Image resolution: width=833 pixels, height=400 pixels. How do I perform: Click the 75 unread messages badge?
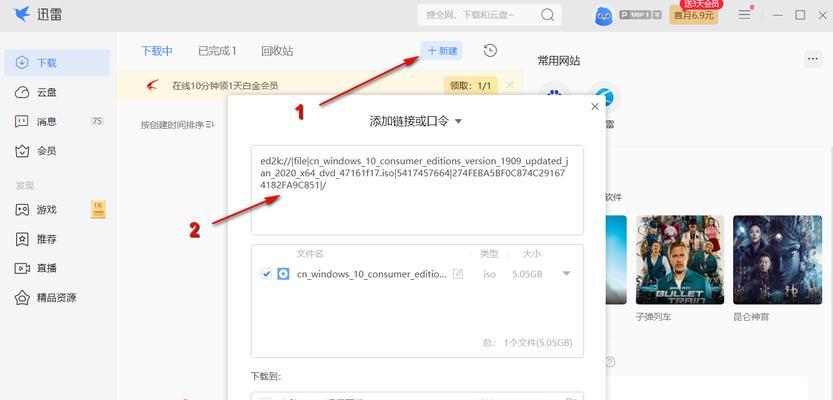[97, 121]
